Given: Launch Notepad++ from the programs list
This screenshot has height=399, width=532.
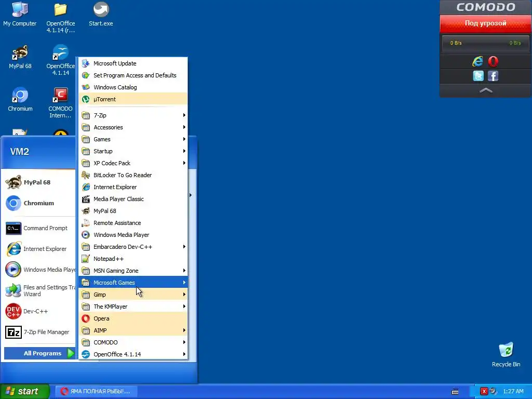Looking at the screenshot, I should click(133, 259).
